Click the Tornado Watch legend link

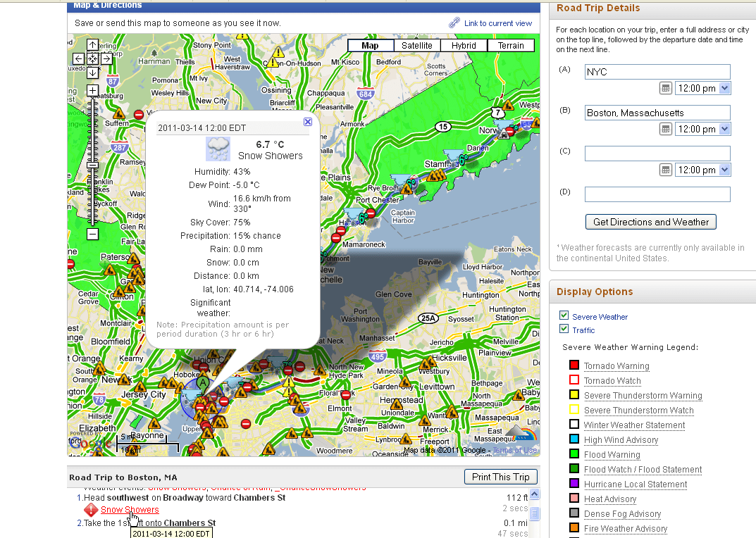[x=612, y=381]
